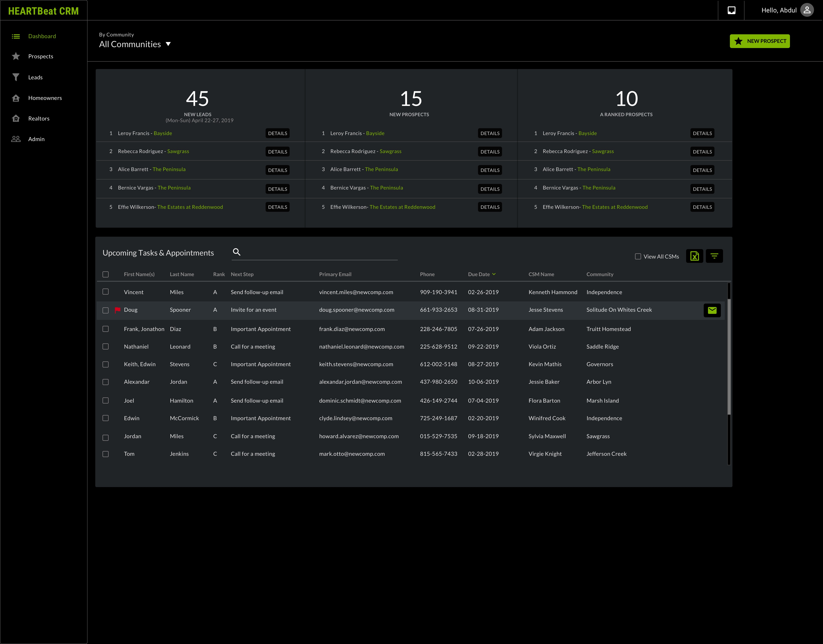Image resolution: width=823 pixels, height=644 pixels.
Task: Select the Tom Jenkins checkbox
Action: click(x=106, y=454)
